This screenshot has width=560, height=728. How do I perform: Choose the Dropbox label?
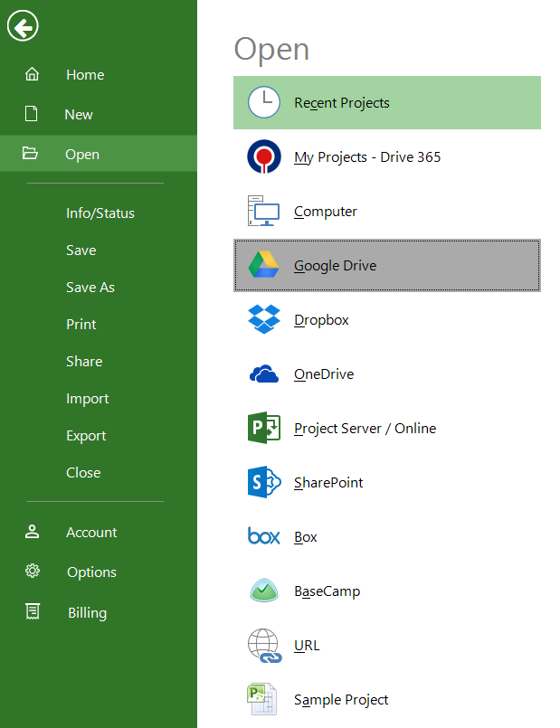click(x=321, y=320)
